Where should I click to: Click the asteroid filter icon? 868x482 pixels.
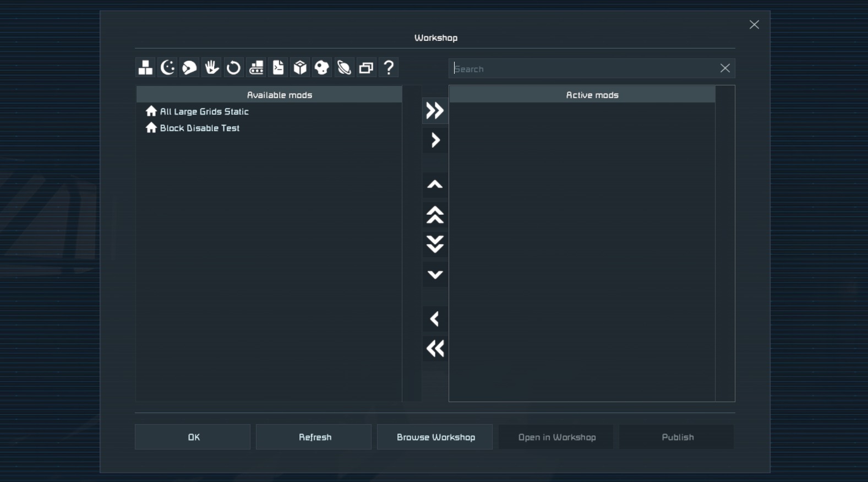(x=322, y=68)
